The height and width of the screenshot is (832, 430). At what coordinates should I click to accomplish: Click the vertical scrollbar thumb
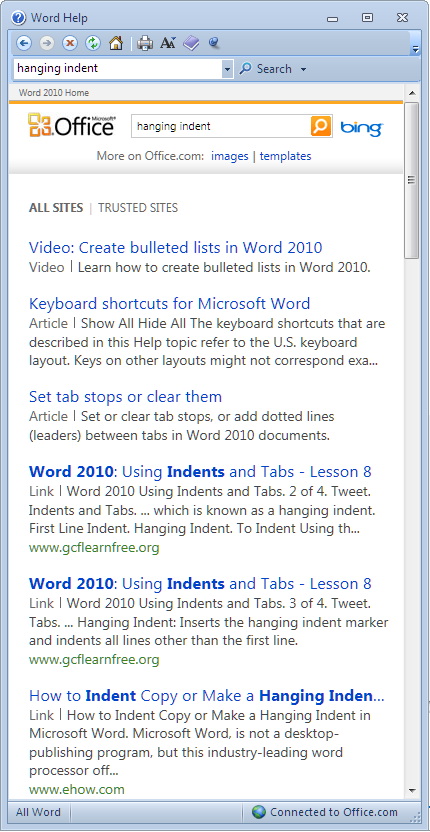pyautogui.click(x=411, y=180)
